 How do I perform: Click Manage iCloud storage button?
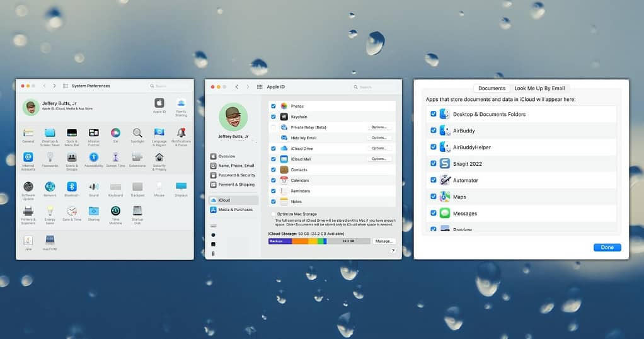(x=384, y=241)
